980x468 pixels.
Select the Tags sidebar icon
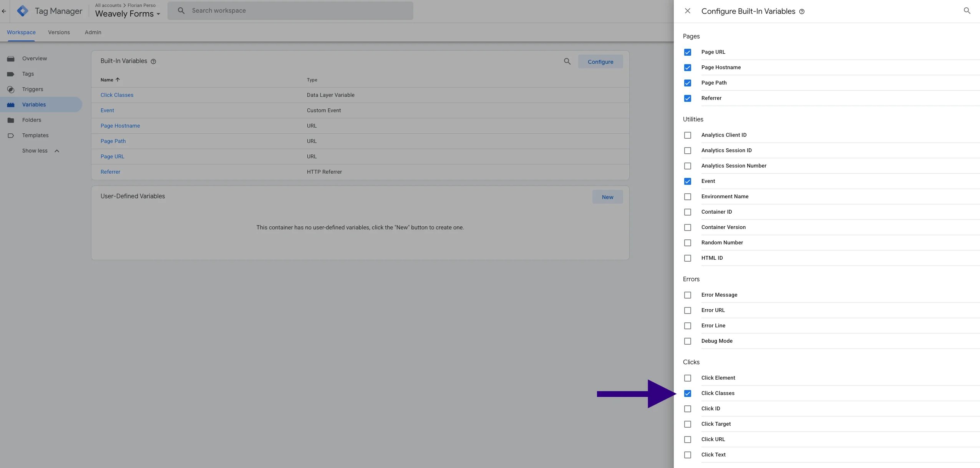point(11,74)
